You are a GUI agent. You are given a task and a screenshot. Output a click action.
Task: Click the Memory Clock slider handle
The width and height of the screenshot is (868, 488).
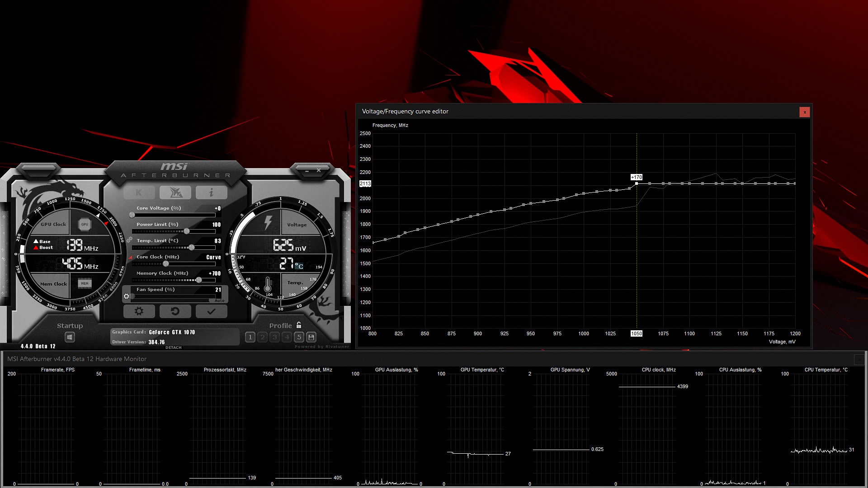coord(198,280)
